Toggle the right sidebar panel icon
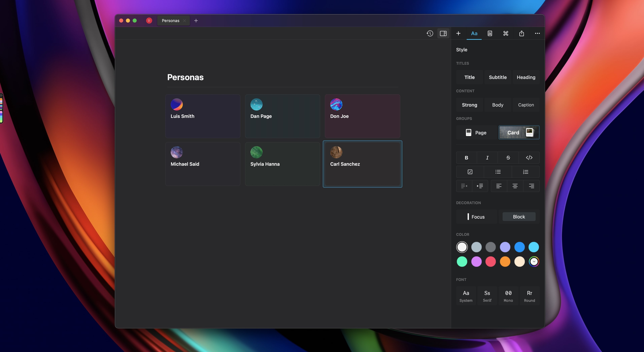This screenshot has height=352, width=644. pos(443,33)
